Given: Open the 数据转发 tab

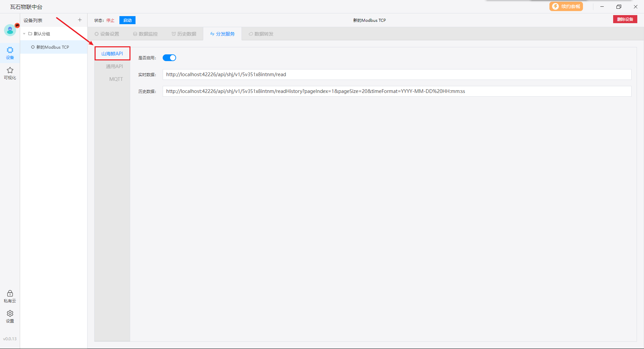Looking at the screenshot, I should click(x=261, y=34).
